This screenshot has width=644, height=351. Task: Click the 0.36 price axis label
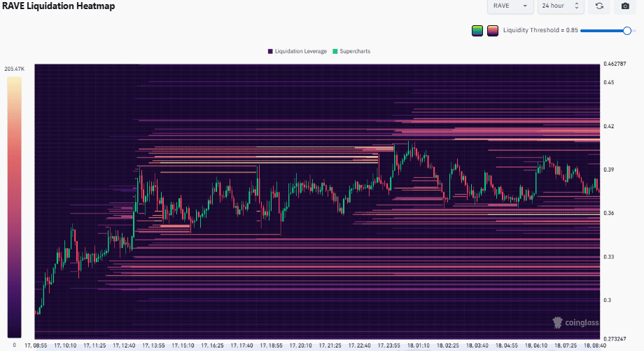[610, 214]
